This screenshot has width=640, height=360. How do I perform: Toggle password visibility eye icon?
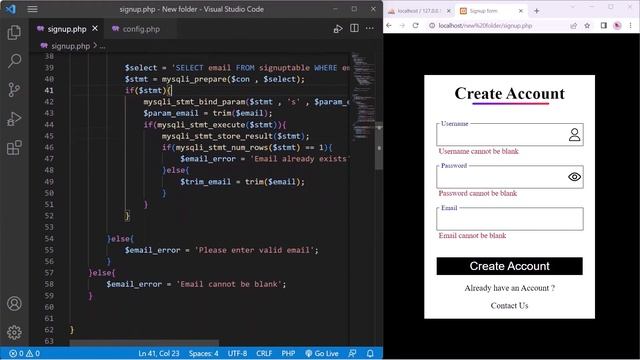point(574,177)
